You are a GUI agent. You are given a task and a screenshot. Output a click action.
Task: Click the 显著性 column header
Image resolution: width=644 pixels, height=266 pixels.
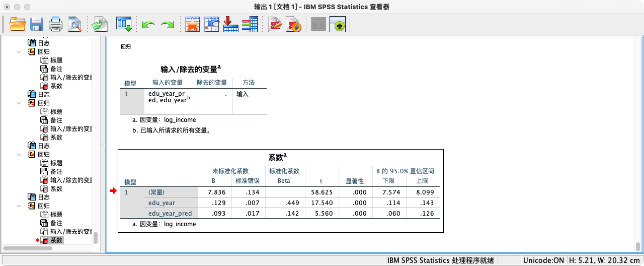click(x=355, y=181)
